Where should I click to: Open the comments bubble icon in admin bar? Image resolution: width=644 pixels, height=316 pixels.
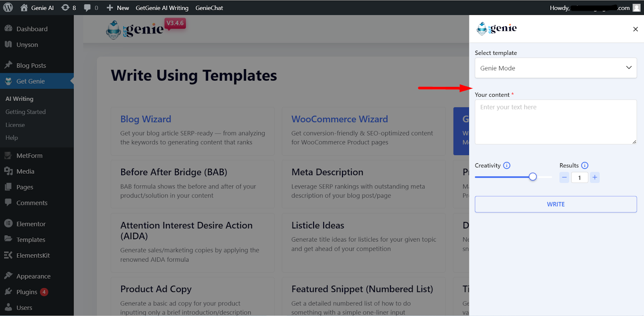click(87, 8)
